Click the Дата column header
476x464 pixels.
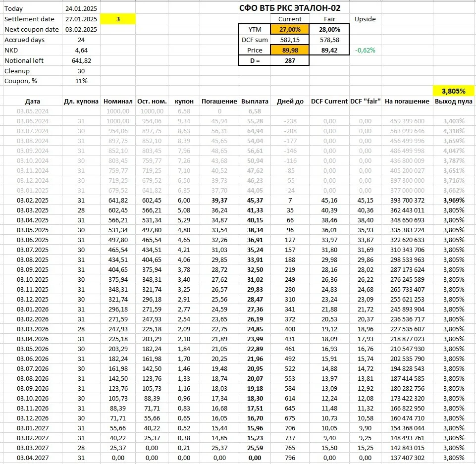[33, 102]
